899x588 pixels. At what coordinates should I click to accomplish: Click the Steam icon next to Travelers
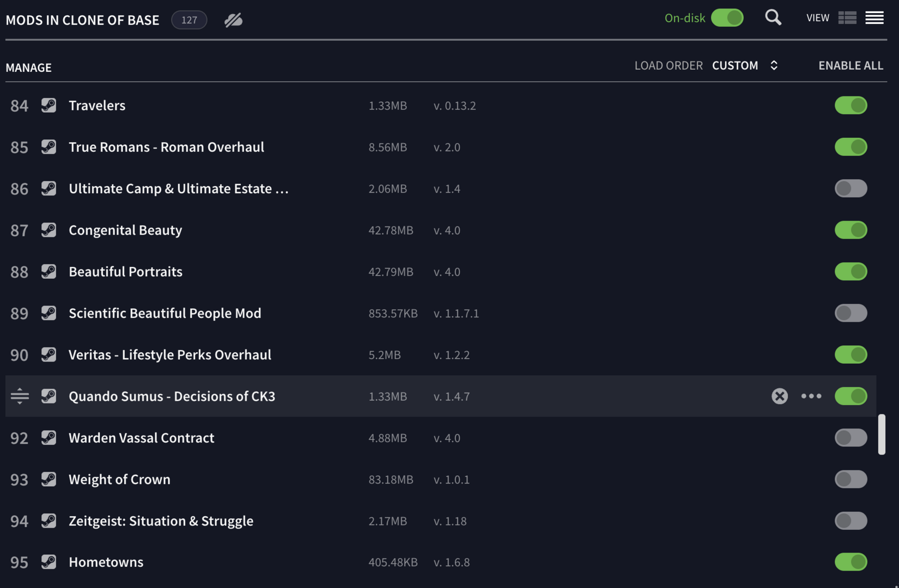[48, 105]
